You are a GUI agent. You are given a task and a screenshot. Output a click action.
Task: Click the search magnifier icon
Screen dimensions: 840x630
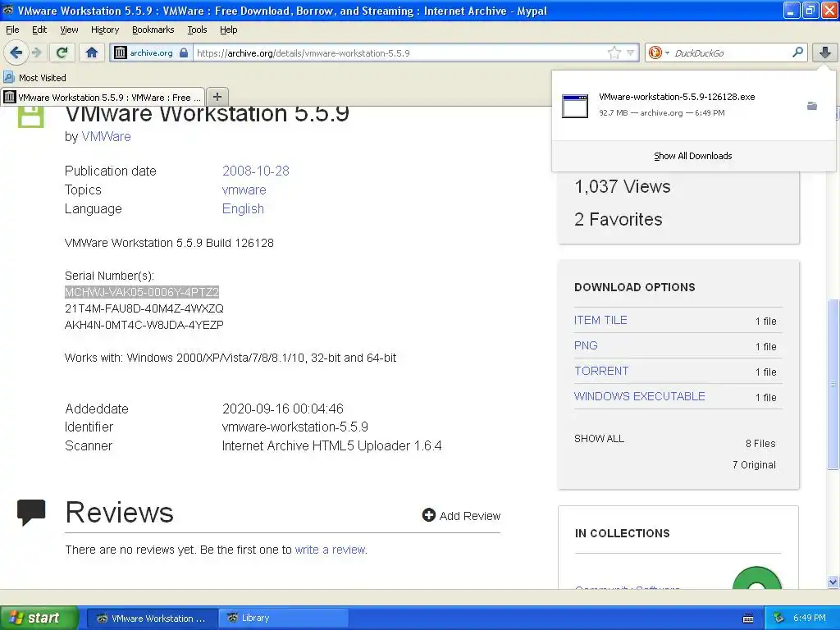[797, 52]
